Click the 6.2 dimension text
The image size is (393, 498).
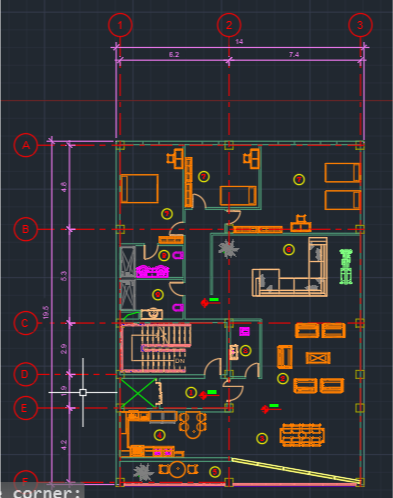174,54
